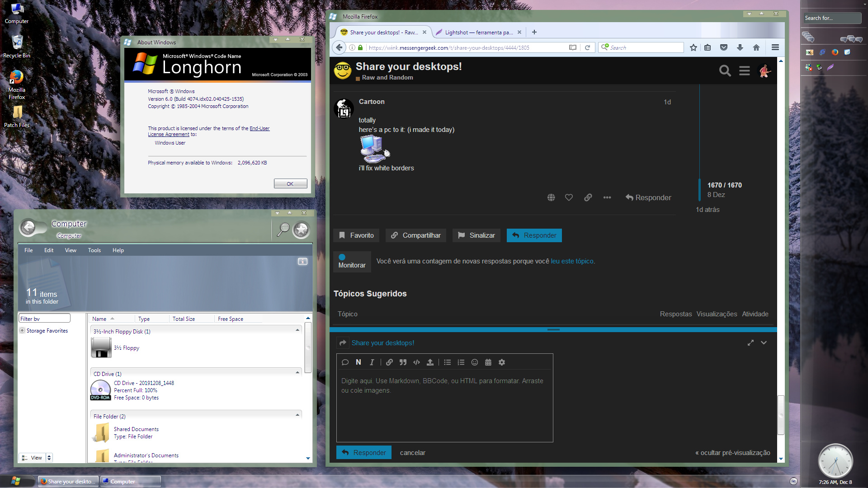This screenshot has height=488, width=868.
Task: Submit reply with bottom Responder button
Action: [x=364, y=452]
